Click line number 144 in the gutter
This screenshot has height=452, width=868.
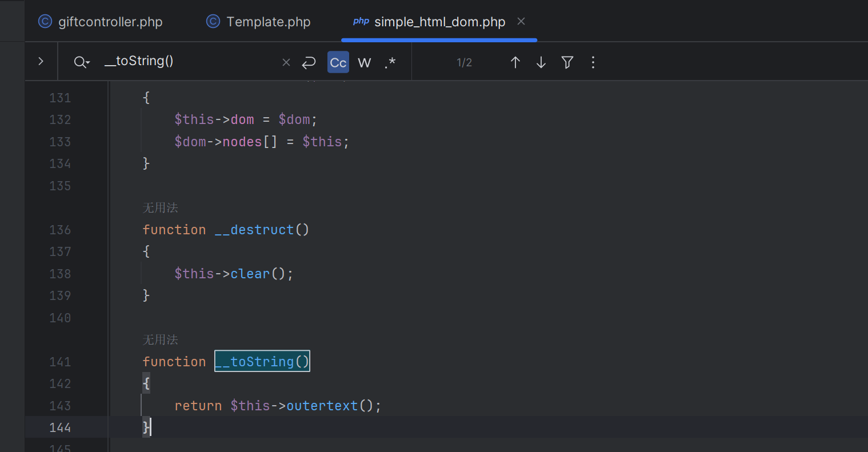[60, 427]
